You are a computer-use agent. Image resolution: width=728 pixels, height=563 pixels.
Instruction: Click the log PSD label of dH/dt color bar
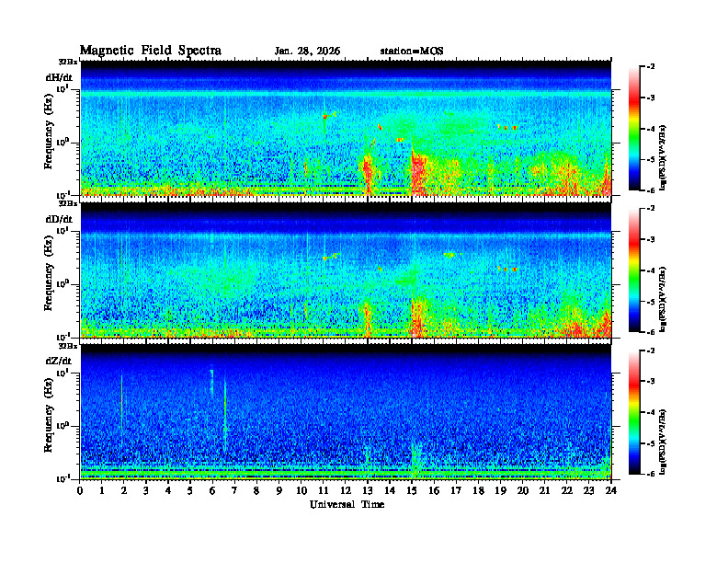pyautogui.click(x=663, y=157)
